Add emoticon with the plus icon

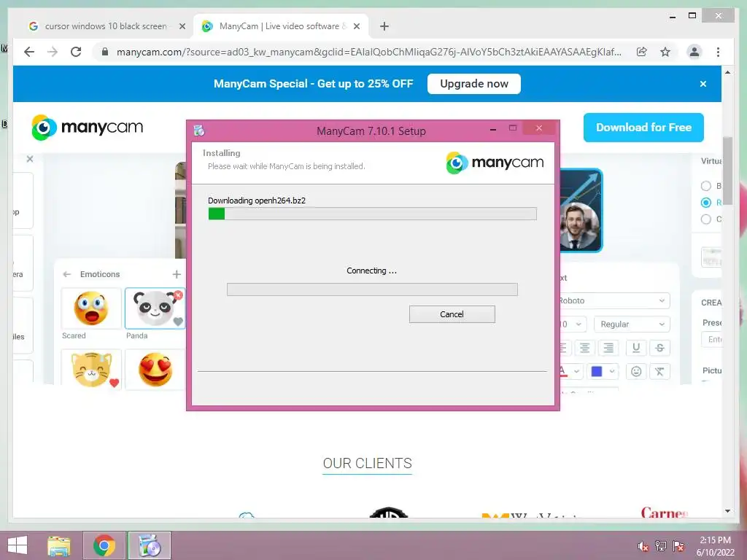(177, 274)
